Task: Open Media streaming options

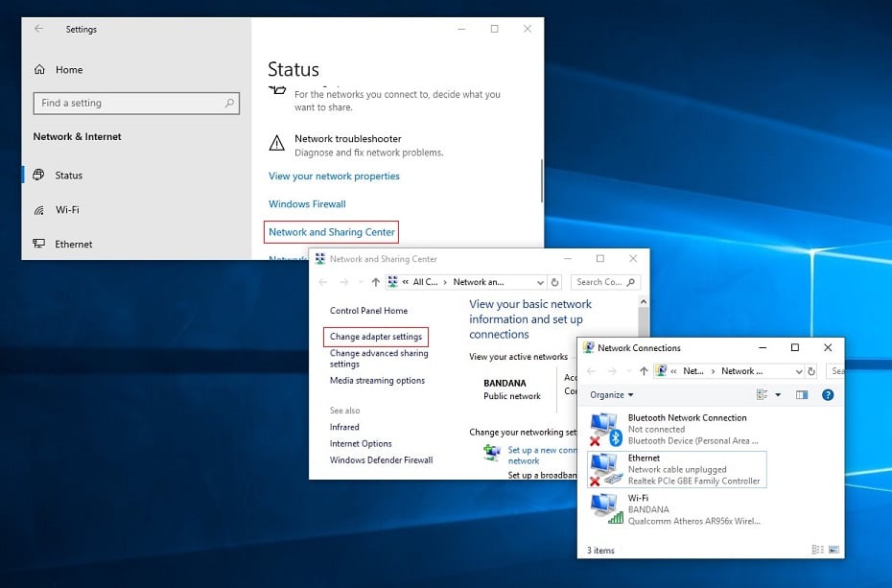Action: coord(377,381)
